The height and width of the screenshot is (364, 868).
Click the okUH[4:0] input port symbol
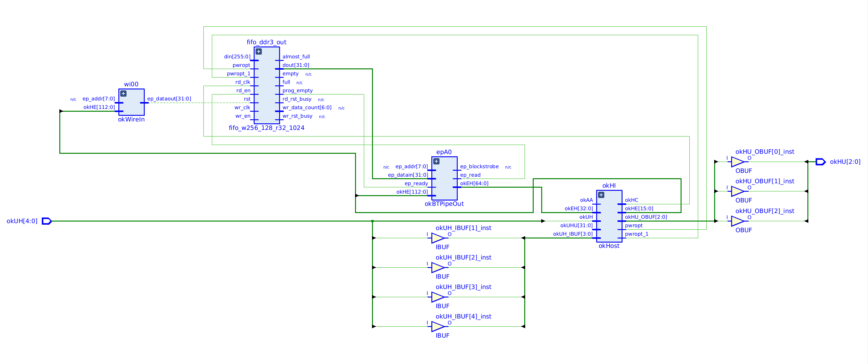point(46,221)
